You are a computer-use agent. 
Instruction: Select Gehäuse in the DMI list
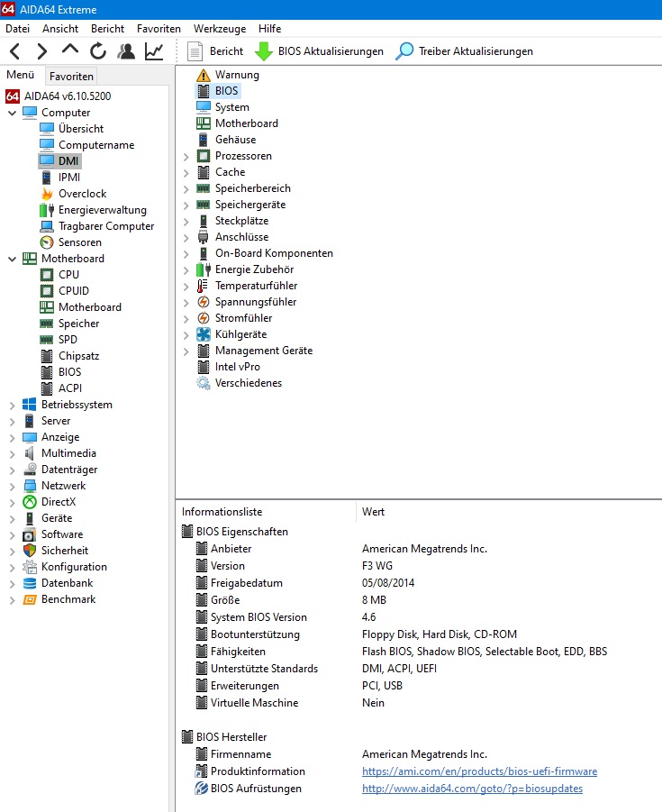[226, 140]
